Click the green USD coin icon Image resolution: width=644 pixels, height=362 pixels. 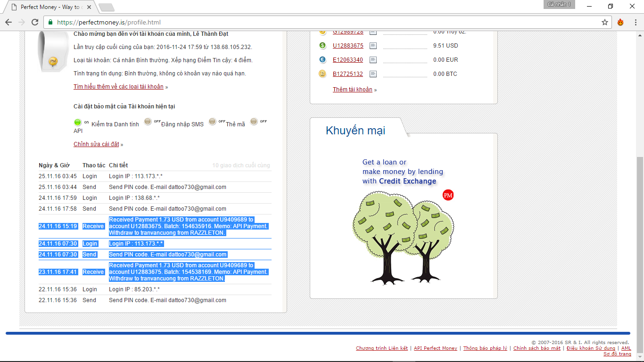click(x=322, y=46)
